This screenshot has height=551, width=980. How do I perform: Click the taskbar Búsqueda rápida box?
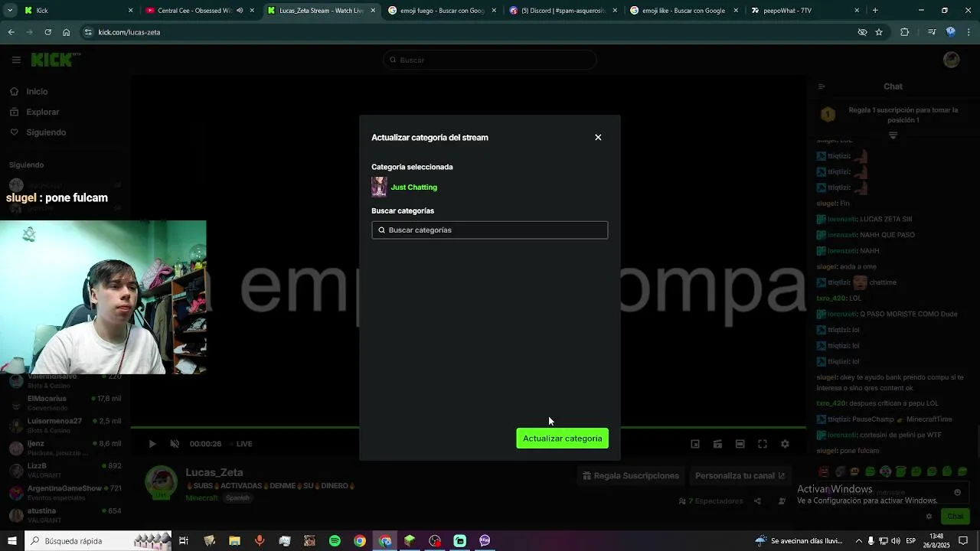[x=98, y=541]
